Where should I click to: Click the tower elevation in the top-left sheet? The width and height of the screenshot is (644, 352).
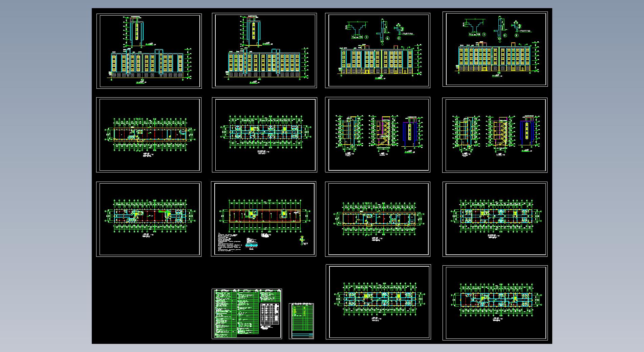(x=135, y=33)
